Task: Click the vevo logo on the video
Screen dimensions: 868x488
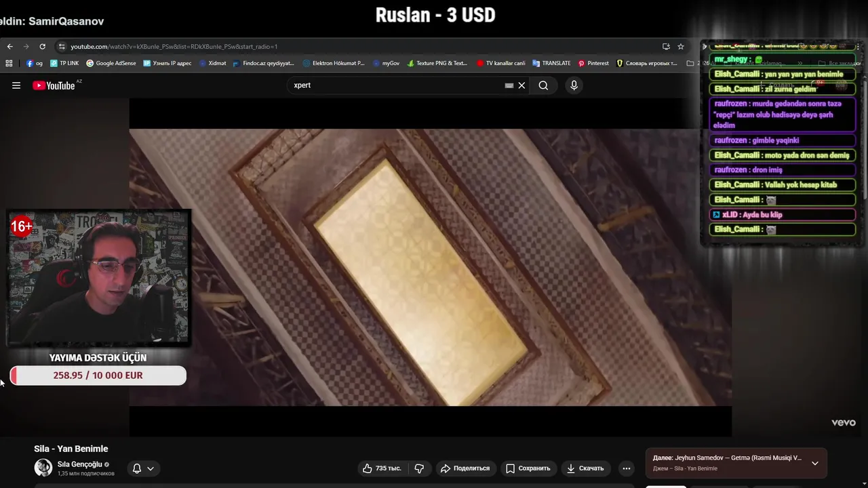Action: pos(844,422)
